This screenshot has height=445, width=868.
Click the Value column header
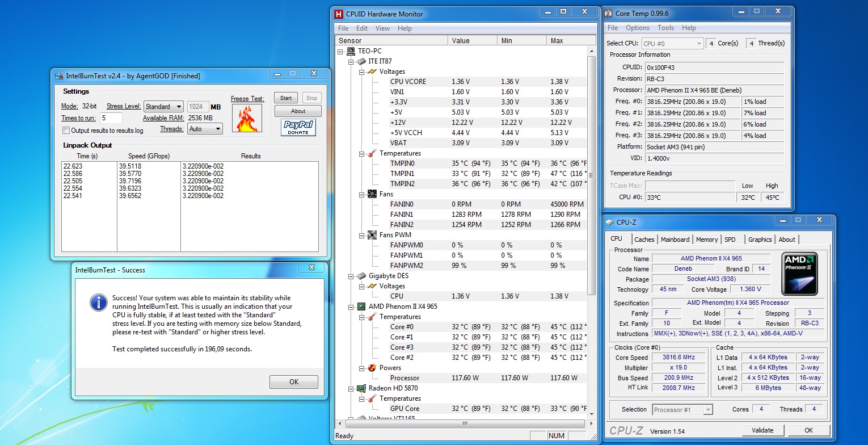(472, 41)
